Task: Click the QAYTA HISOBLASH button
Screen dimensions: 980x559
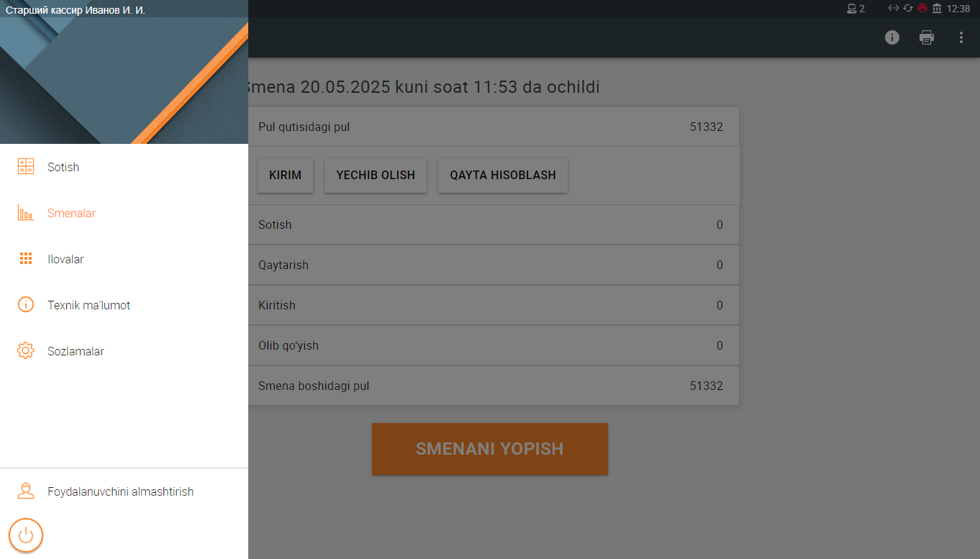Action: point(503,176)
